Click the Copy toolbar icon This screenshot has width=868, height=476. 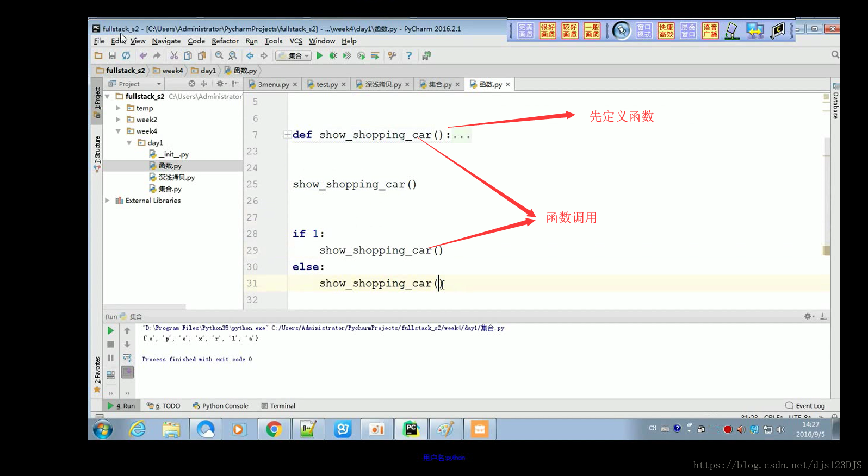pos(188,55)
